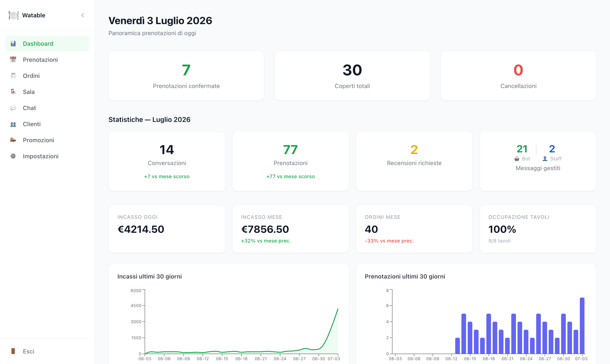Open Promozioni from the sidebar

47,140
